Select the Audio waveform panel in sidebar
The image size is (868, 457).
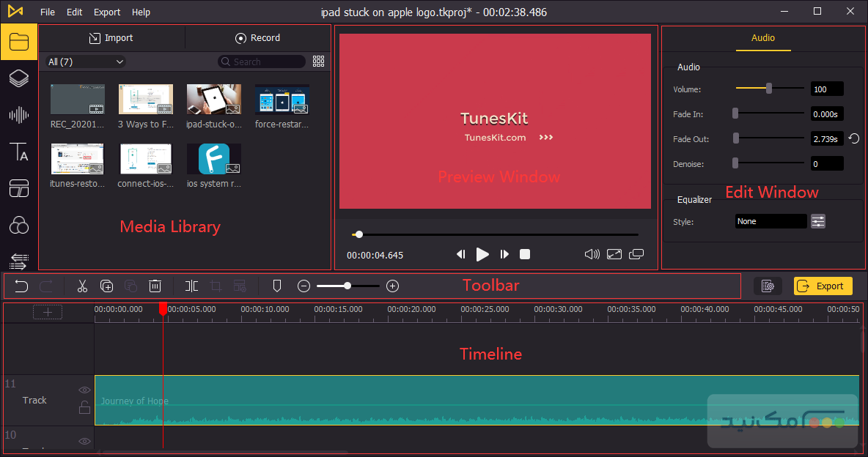pyautogui.click(x=18, y=114)
